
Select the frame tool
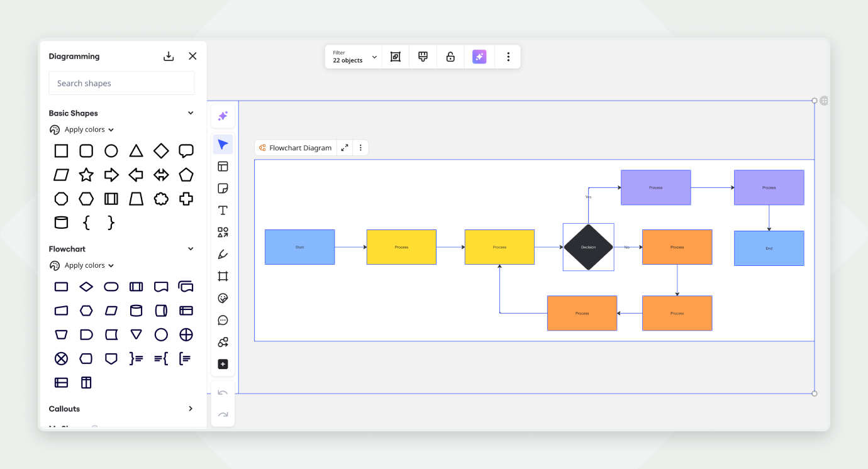click(x=223, y=277)
